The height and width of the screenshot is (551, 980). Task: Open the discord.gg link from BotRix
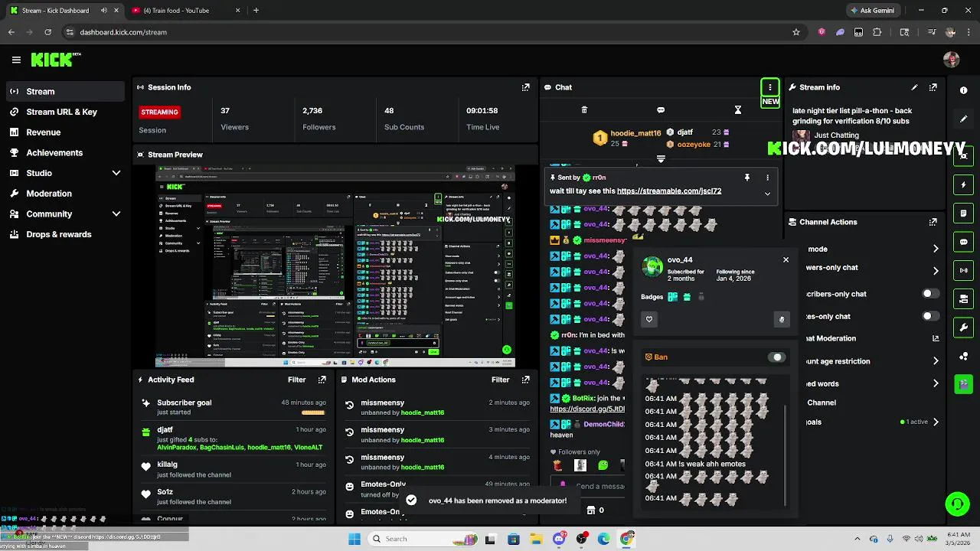click(x=587, y=409)
